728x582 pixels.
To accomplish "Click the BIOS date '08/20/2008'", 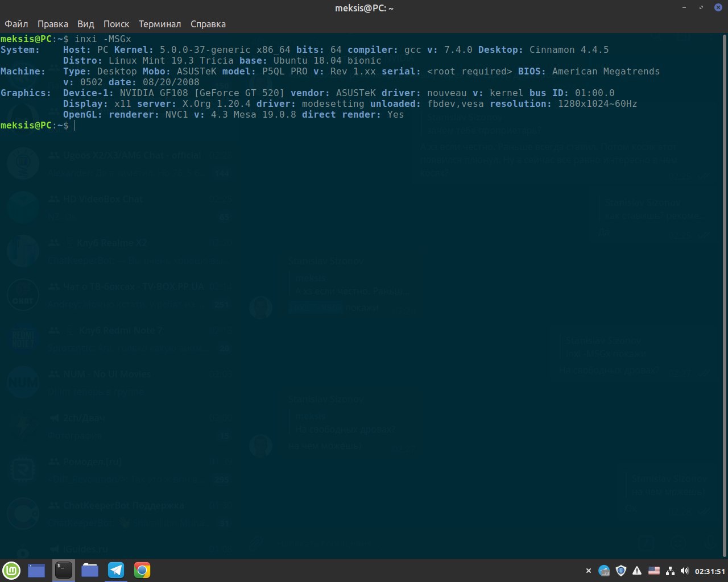I will tap(171, 82).
